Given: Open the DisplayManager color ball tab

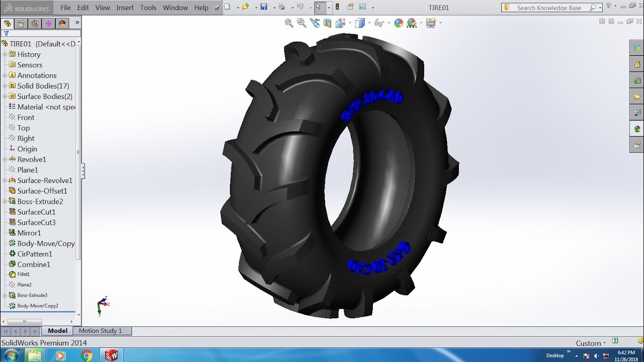Looking at the screenshot, I should click(x=62, y=23).
